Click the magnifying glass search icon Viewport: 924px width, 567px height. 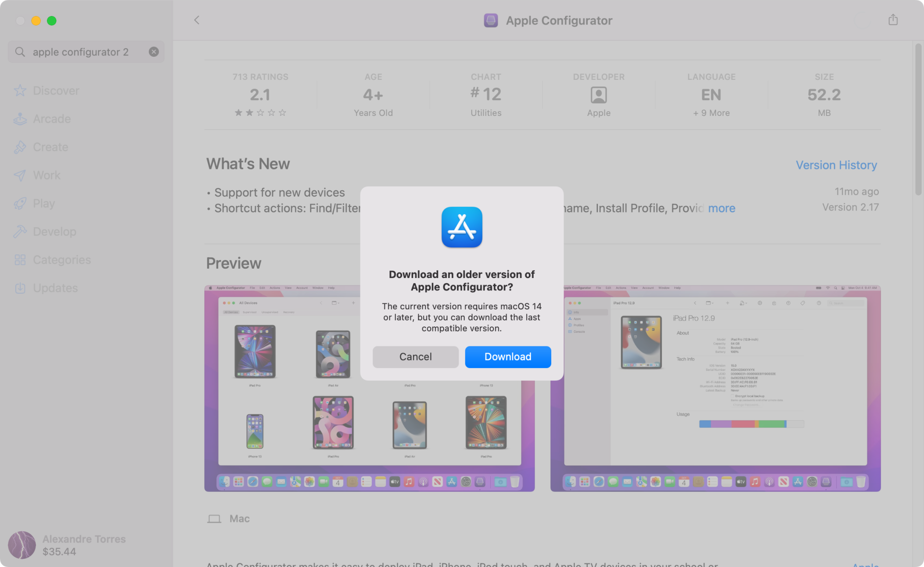(x=20, y=52)
